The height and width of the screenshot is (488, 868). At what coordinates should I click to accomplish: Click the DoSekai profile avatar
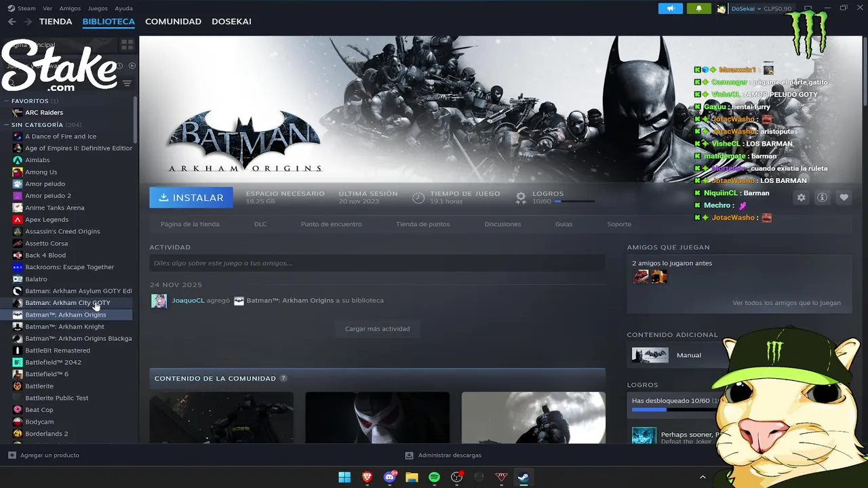coord(722,9)
